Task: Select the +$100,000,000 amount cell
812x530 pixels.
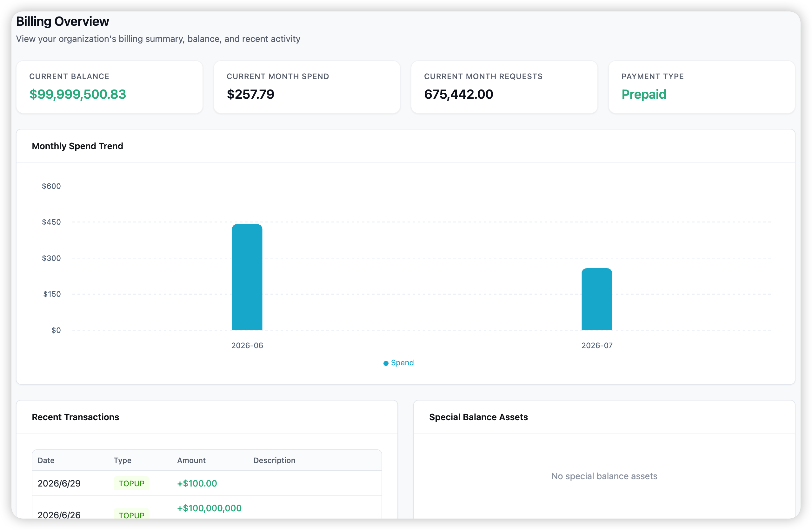Action: (x=209, y=508)
